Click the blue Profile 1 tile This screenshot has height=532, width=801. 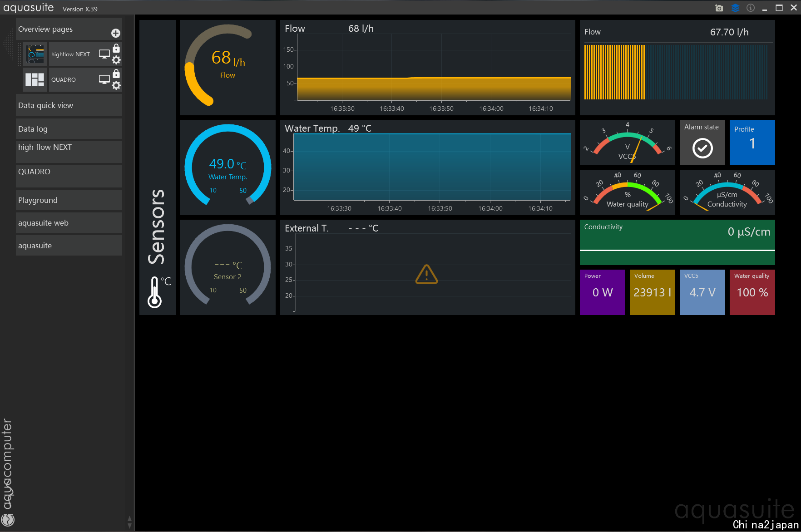tap(752, 143)
